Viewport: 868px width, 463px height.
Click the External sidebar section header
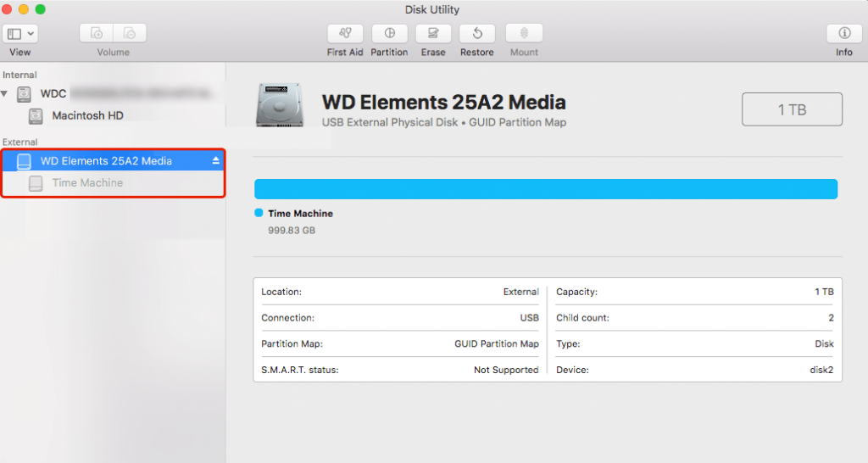click(x=20, y=142)
